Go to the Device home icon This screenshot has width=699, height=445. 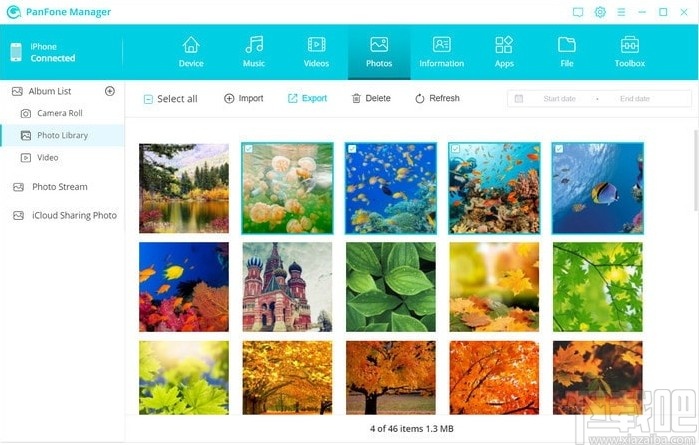pos(191,45)
